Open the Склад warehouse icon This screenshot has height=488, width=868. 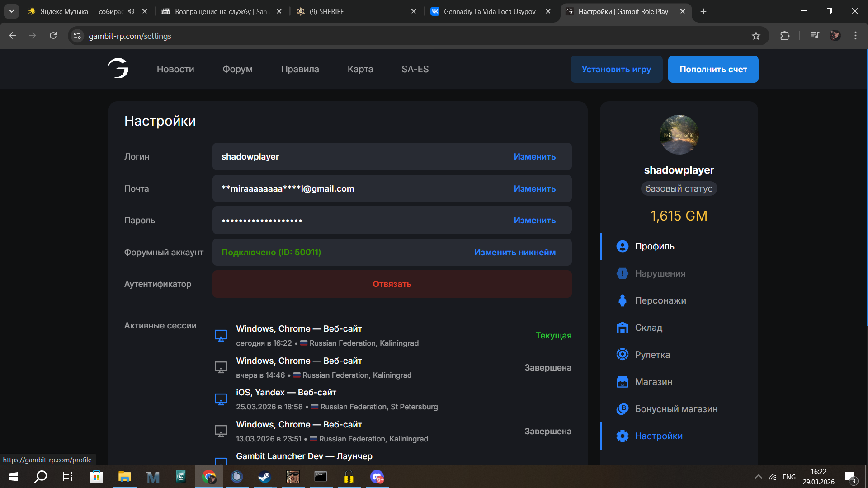[623, 328]
